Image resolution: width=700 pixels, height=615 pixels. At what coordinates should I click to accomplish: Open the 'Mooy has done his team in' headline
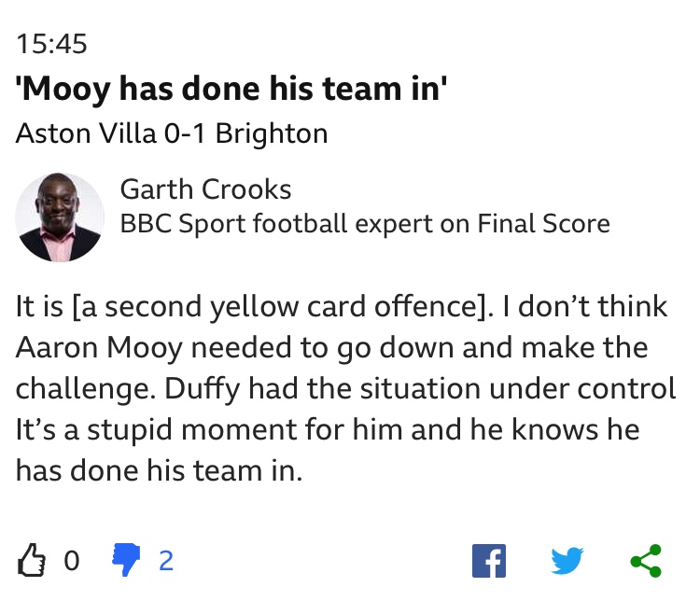click(x=231, y=89)
